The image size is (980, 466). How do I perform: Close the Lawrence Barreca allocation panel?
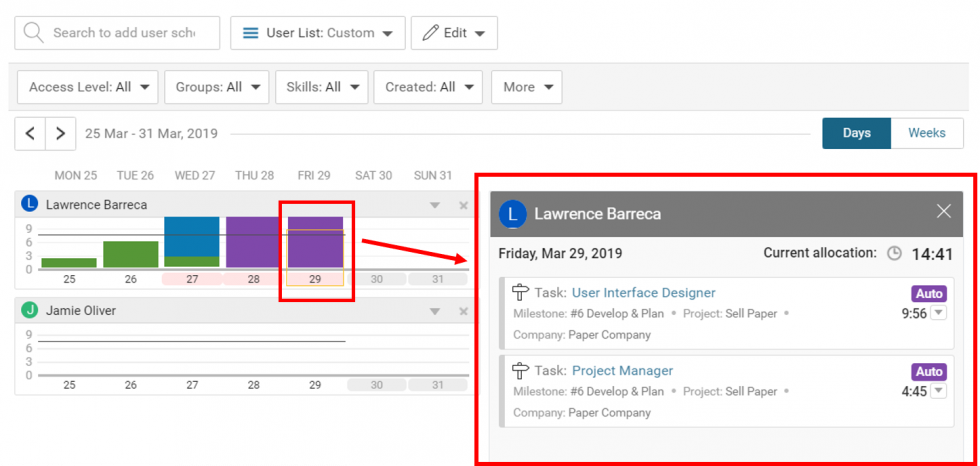point(943,211)
